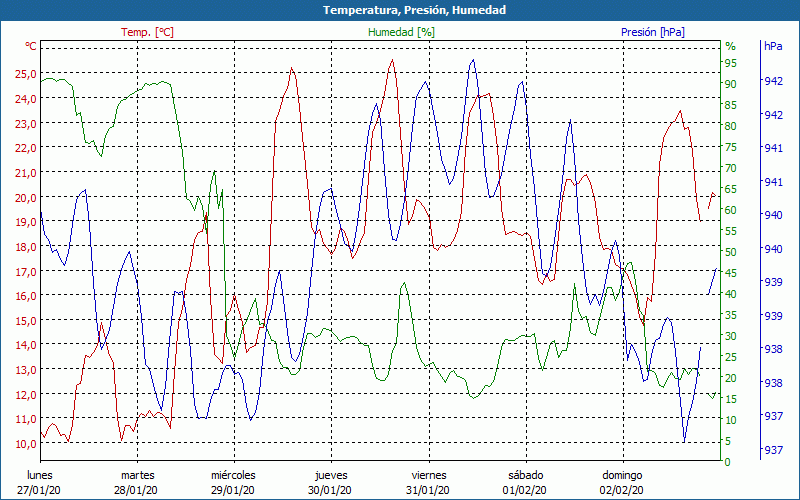Click the '23,0' temperature axis value
The image size is (800, 500).
pyautogui.click(x=26, y=123)
